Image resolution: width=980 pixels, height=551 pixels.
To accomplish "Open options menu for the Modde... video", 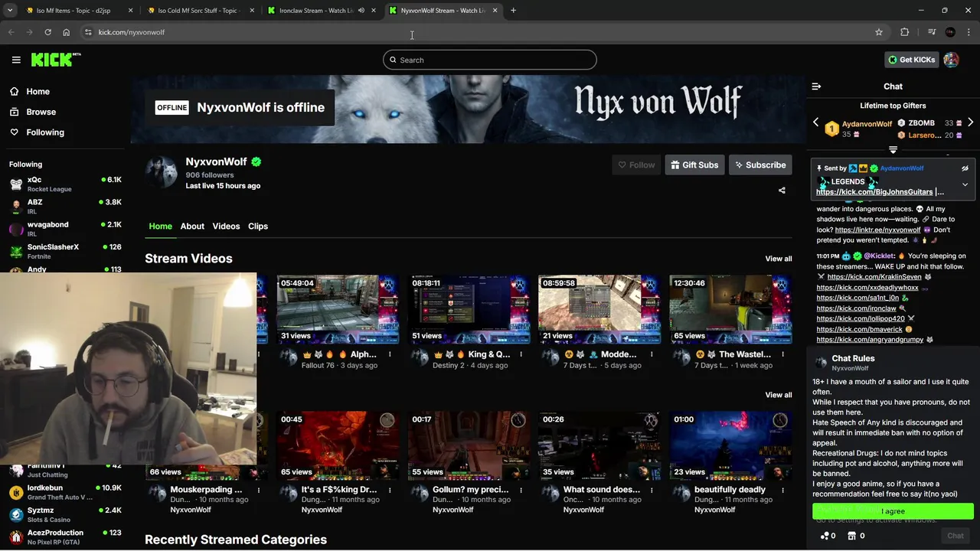I will point(652,354).
